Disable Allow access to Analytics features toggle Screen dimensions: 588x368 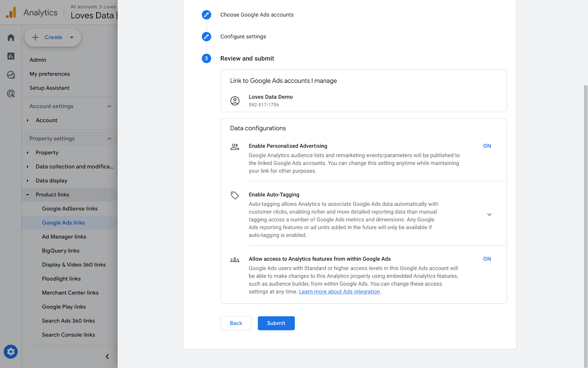click(487, 259)
